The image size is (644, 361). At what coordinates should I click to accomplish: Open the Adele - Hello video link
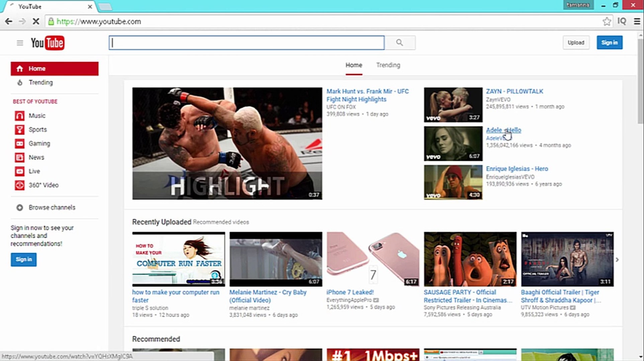[x=503, y=130]
